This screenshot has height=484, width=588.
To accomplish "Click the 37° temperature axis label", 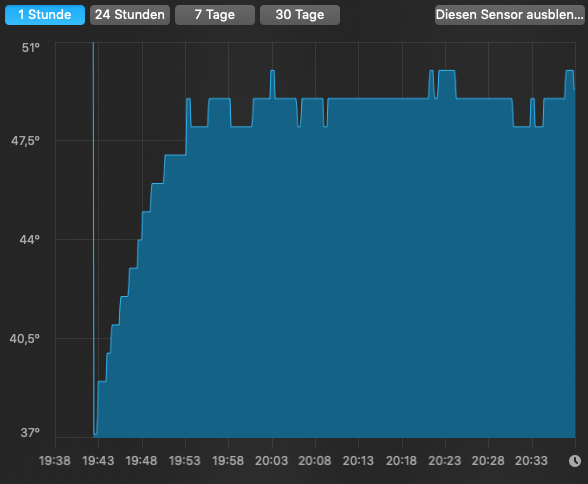I will tap(30, 433).
